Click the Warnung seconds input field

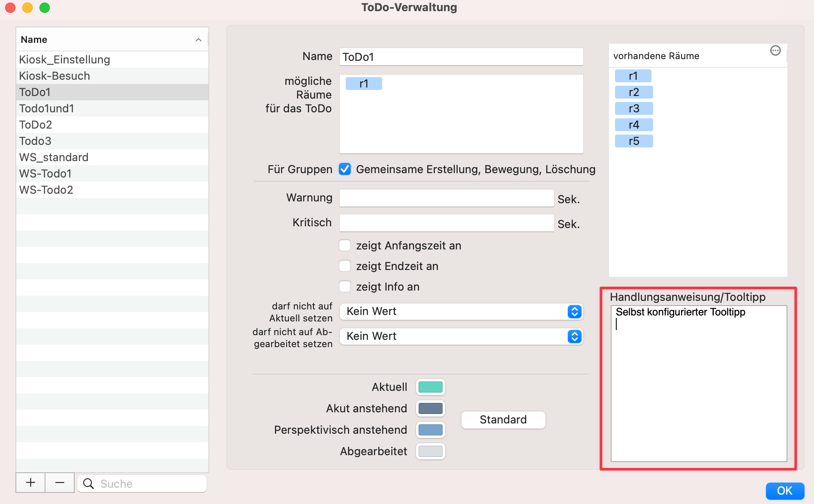tap(446, 198)
